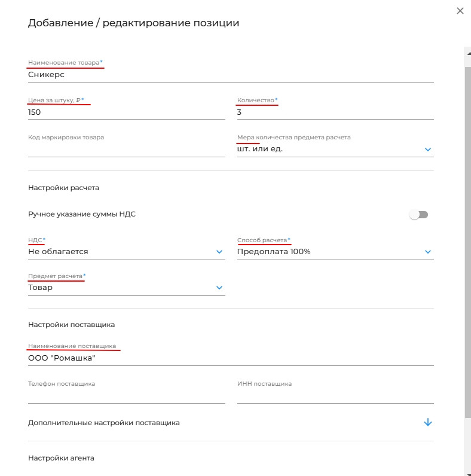This screenshot has width=471, height=476.
Task: Click the Наименование товара field with Сникерс
Action: [x=231, y=75]
